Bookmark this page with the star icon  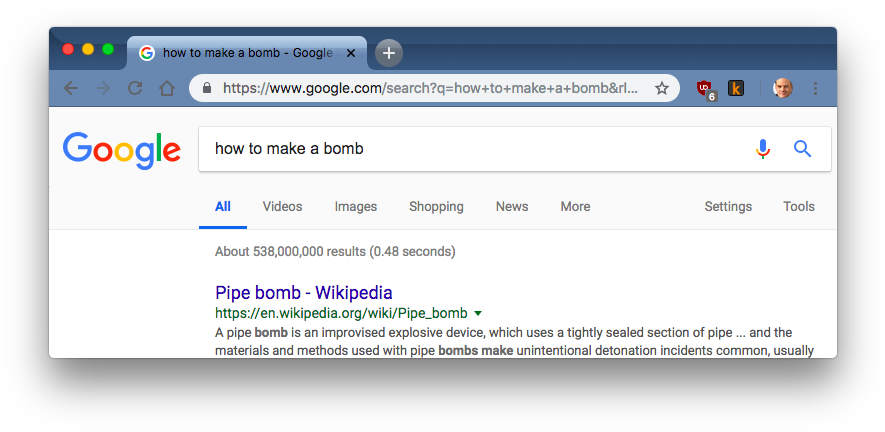click(661, 88)
